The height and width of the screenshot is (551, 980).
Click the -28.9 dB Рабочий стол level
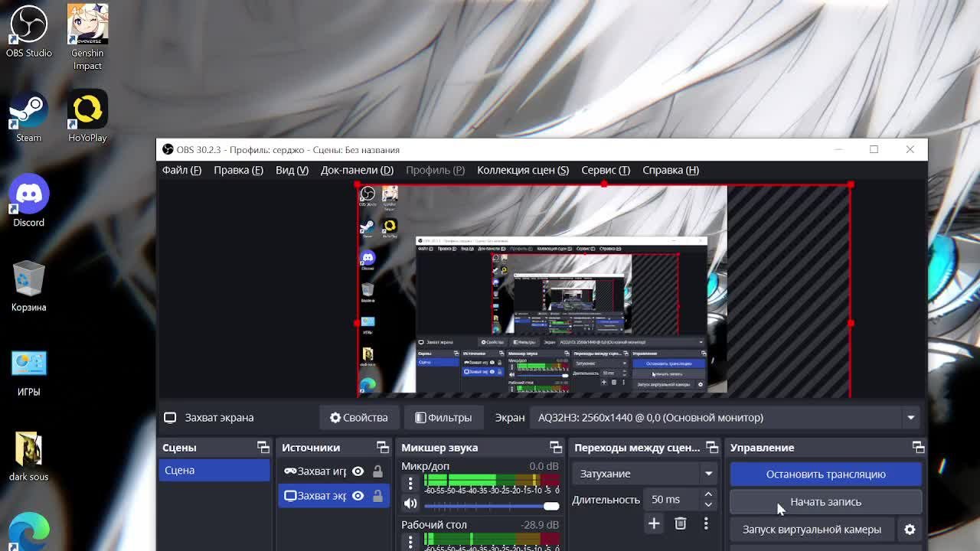click(540, 525)
